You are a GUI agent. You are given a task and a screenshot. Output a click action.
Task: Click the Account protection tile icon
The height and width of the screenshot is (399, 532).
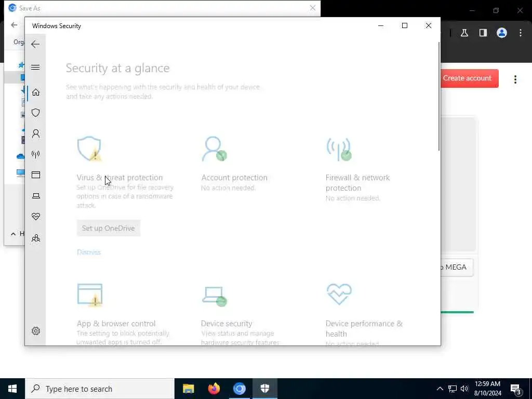pos(214,149)
